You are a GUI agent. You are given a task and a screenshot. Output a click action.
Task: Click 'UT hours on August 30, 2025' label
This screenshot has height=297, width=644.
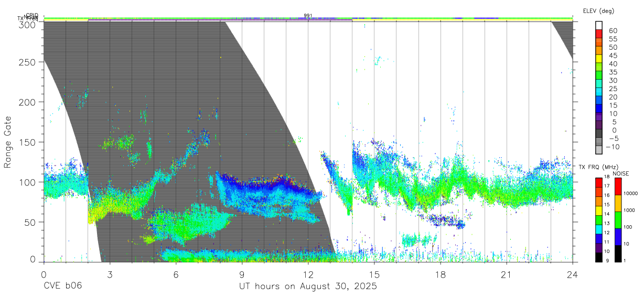coord(308,287)
